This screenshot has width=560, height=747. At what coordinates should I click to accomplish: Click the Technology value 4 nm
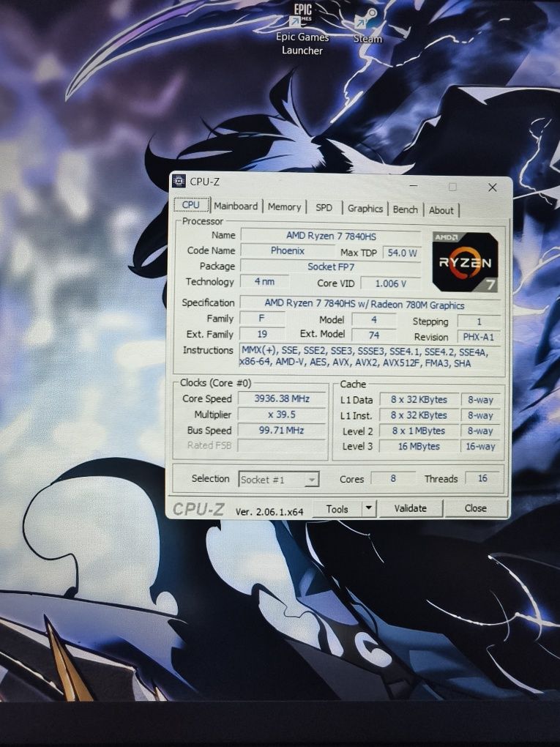coord(264,281)
